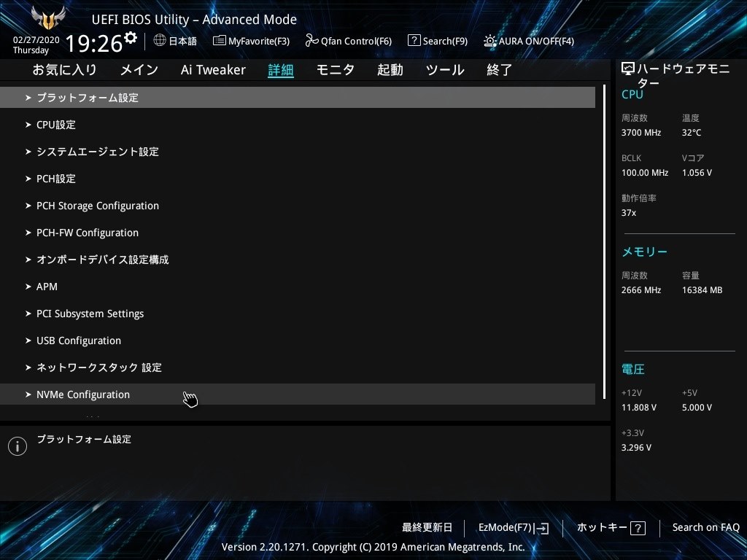The width and height of the screenshot is (747, 560).
Task: Click the globe language icon
Action: pos(160,40)
